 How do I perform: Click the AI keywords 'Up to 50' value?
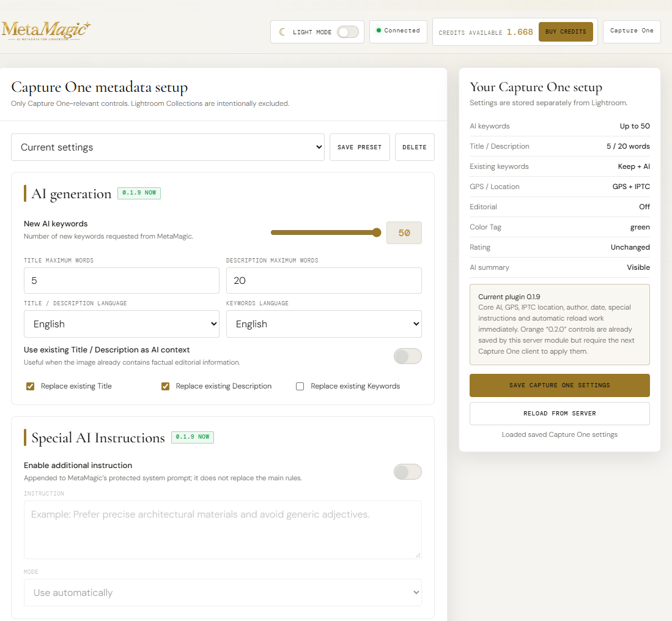pos(635,126)
